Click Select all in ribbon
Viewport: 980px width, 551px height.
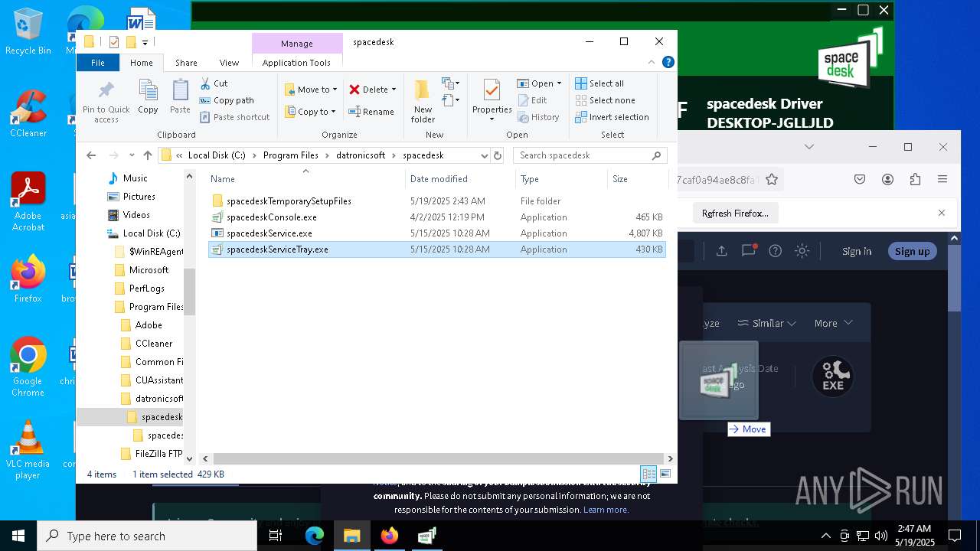(x=599, y=83)
